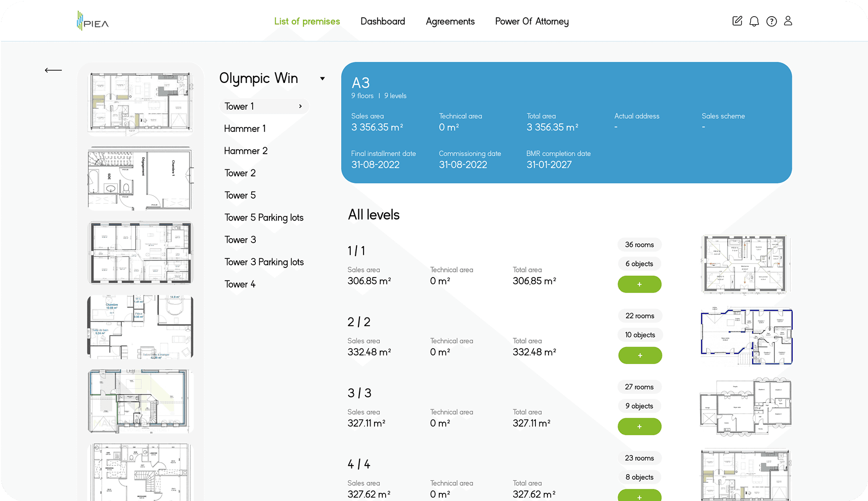
Task: Open the blue-outlined floor plan for level 2/2
Action: tap(746, 336)
